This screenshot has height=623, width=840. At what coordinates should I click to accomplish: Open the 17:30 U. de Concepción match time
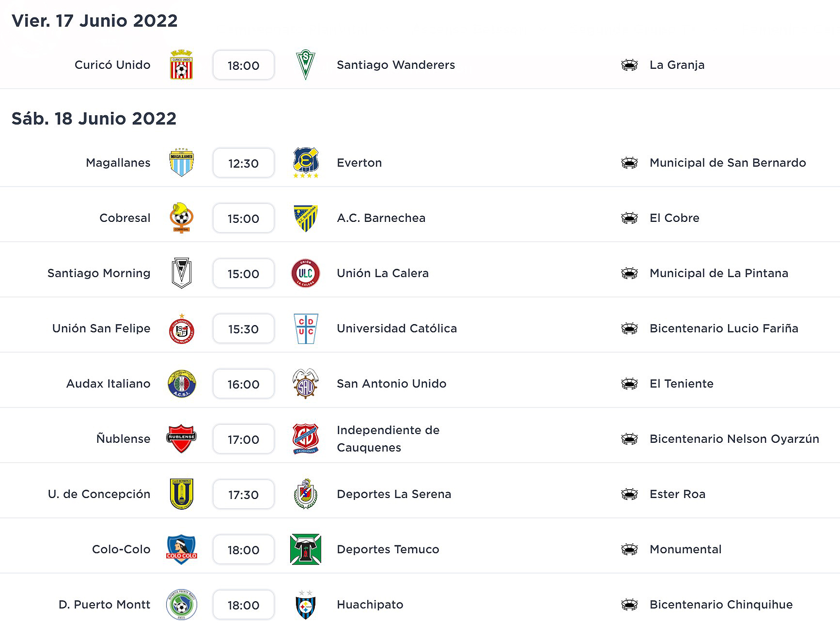point(243,495)
